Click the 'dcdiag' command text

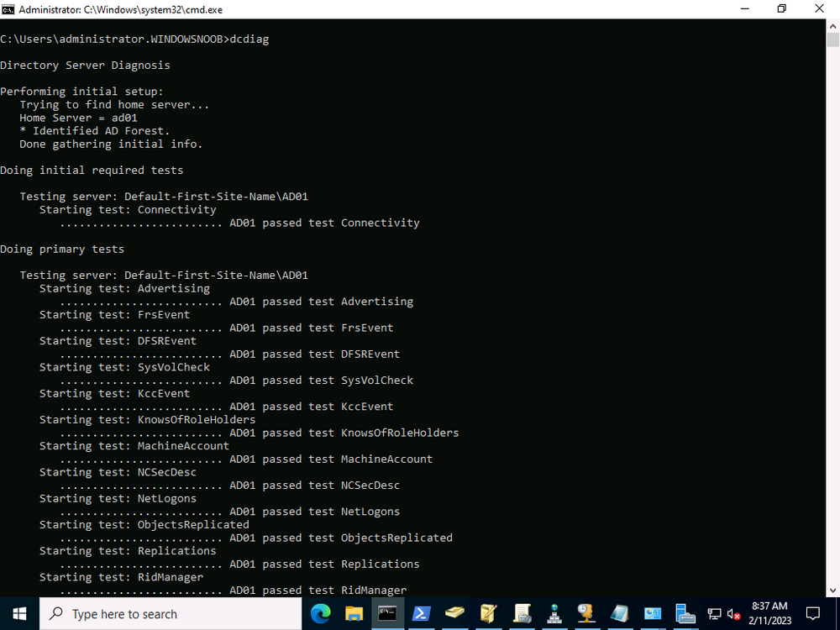[x=249, y=39]
